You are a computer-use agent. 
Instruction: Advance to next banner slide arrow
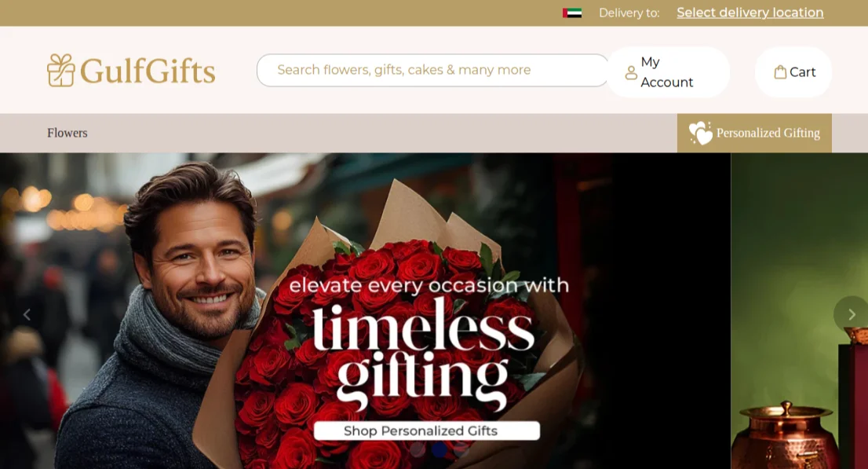[851, 314]
